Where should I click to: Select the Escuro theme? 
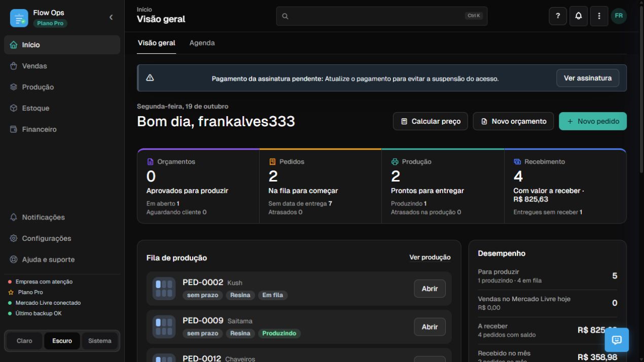coord(62,341)
